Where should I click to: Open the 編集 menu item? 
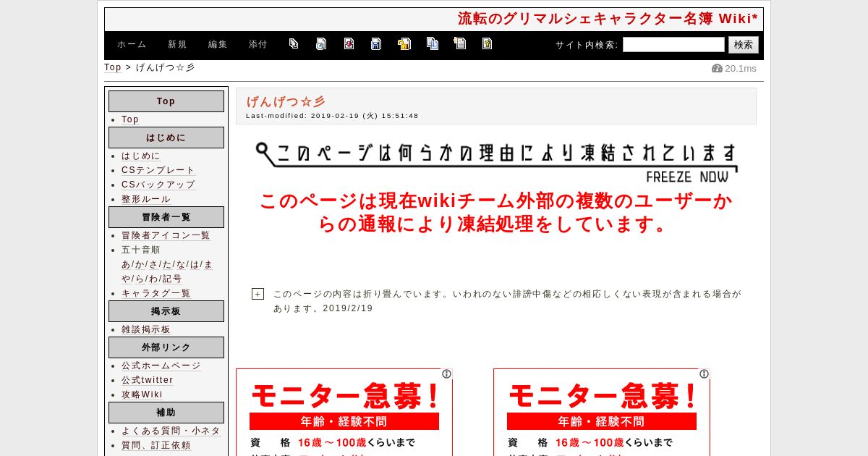tap(218, 44)
